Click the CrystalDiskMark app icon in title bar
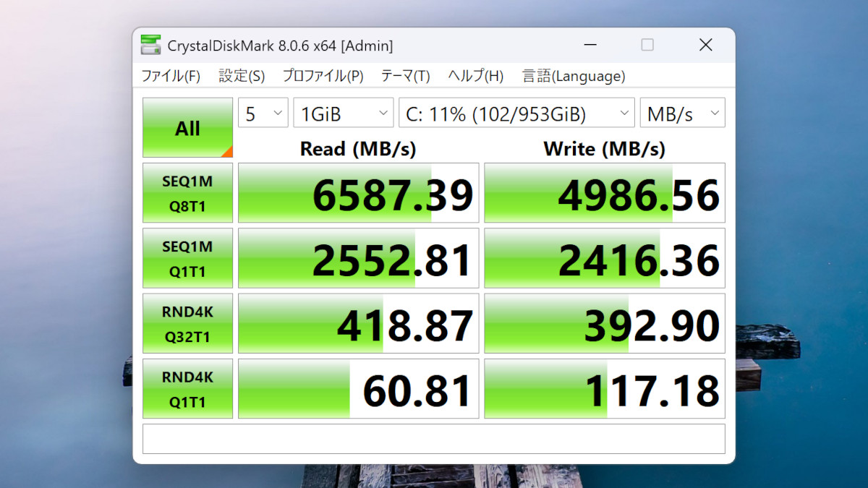The width and height of the screenshot is (868, 488). 151,45
